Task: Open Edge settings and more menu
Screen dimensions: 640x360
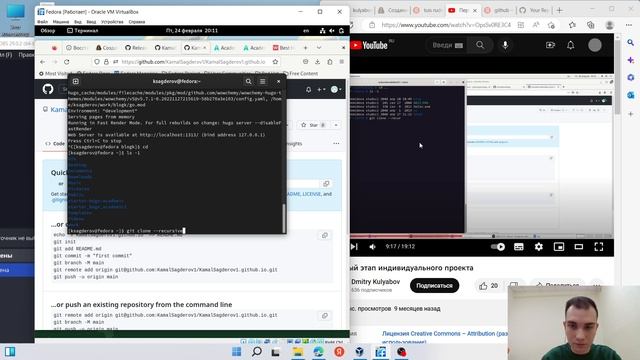Action: coord(629,25)
